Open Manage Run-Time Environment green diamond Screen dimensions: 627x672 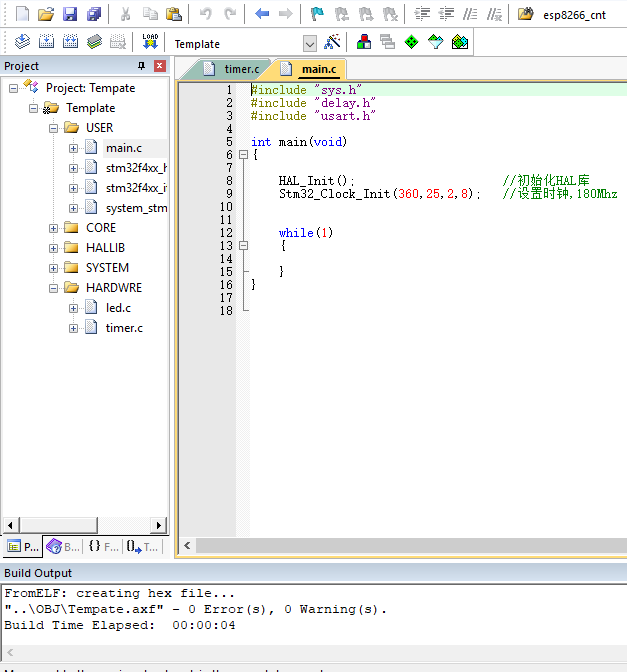tap(411, 42)
